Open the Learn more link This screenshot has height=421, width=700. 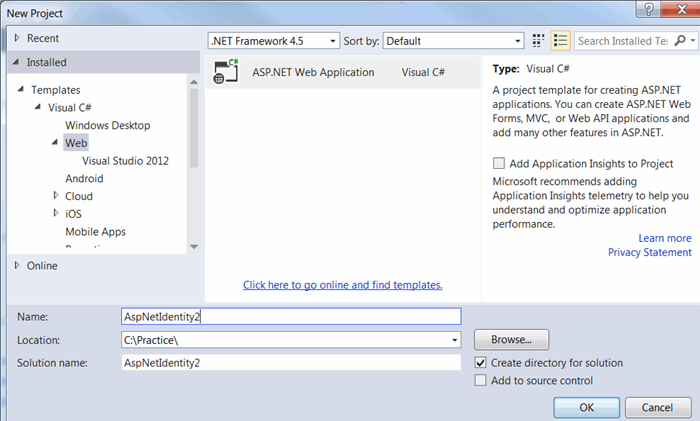(x=665, y=238)
